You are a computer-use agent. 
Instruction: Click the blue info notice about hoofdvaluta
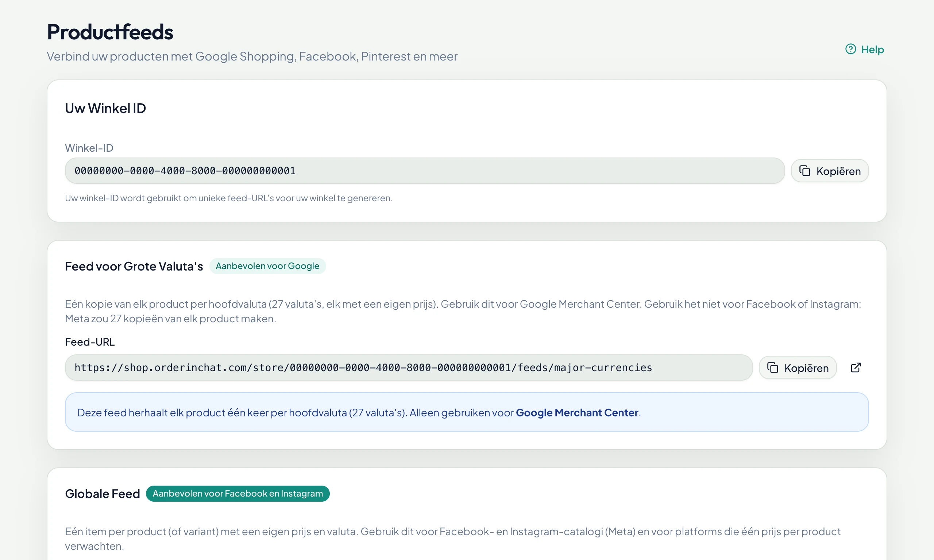tap(467, 412)
